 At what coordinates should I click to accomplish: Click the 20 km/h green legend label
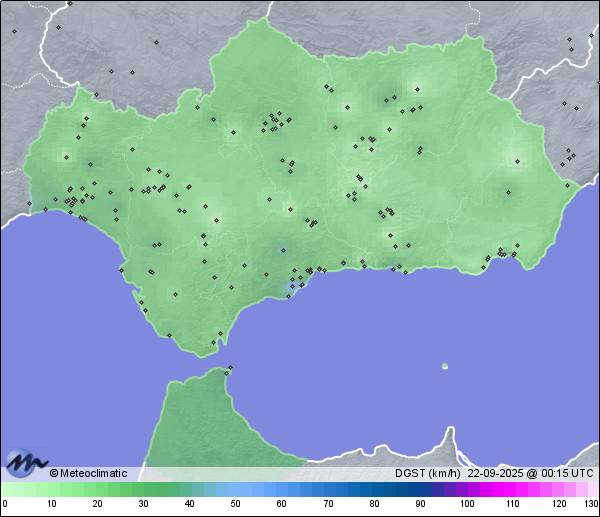coord(97,504)
